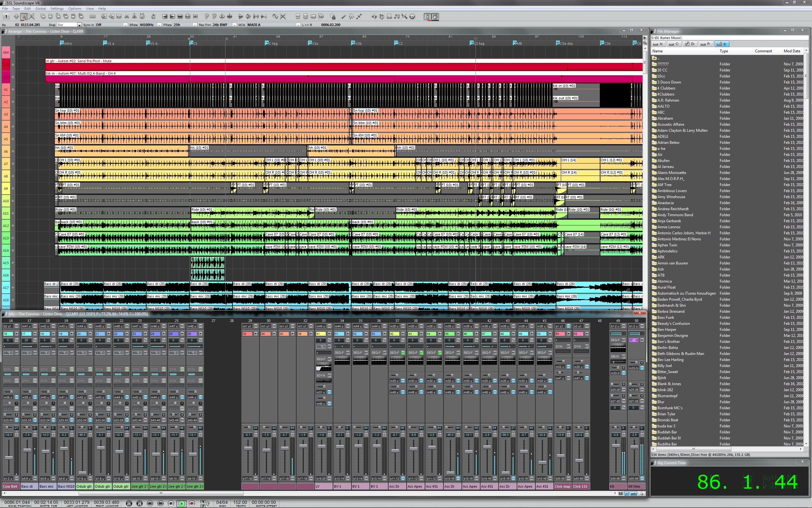
Task: Click the Mix window horizontal scrollbar
Action: 161,493
